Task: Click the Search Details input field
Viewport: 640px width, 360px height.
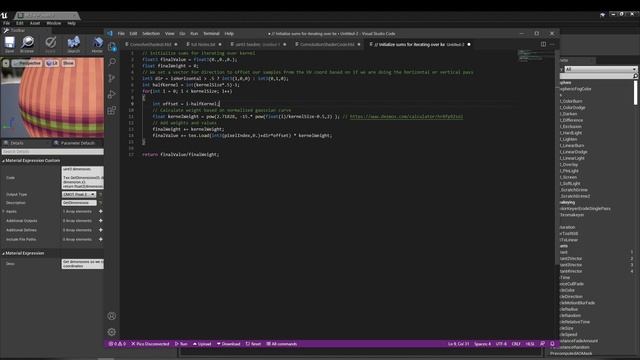Action: click(52, 151)
